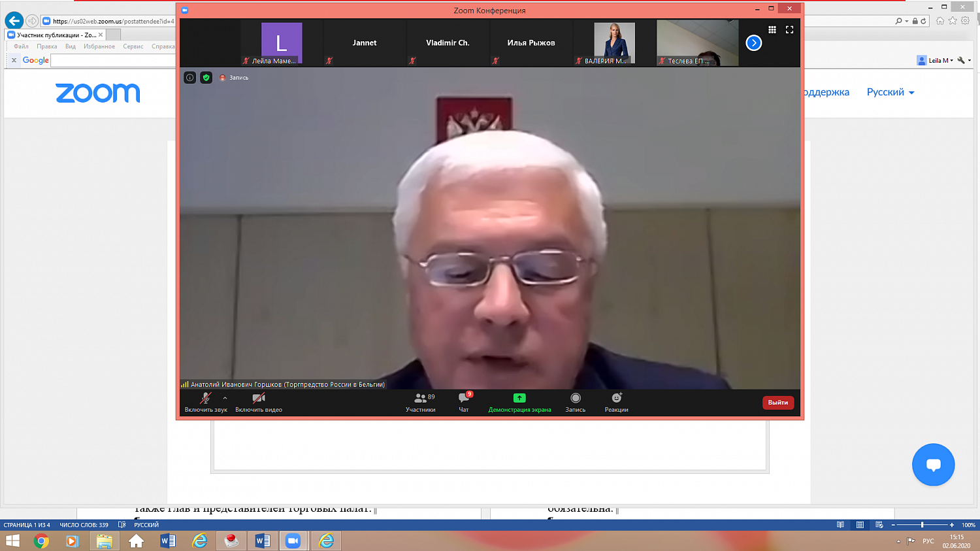Open the Participants panel in Zoom
Image resolution: width=980 pixels, height=551 pixels.
coord(420,402)
